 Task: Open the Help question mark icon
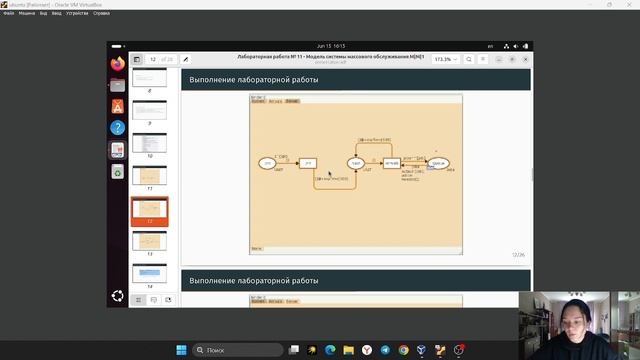pyautogui.click(x=118, y=128)
